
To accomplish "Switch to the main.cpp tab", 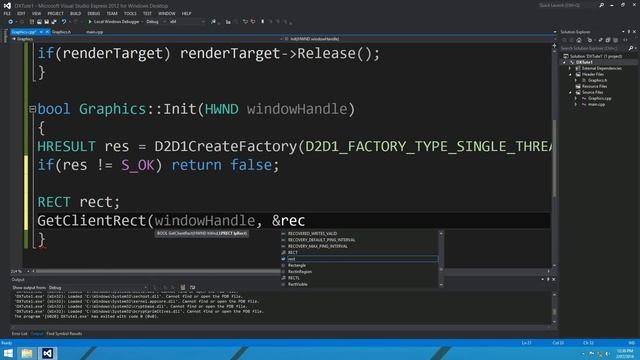I will click(x=94, y=32).
